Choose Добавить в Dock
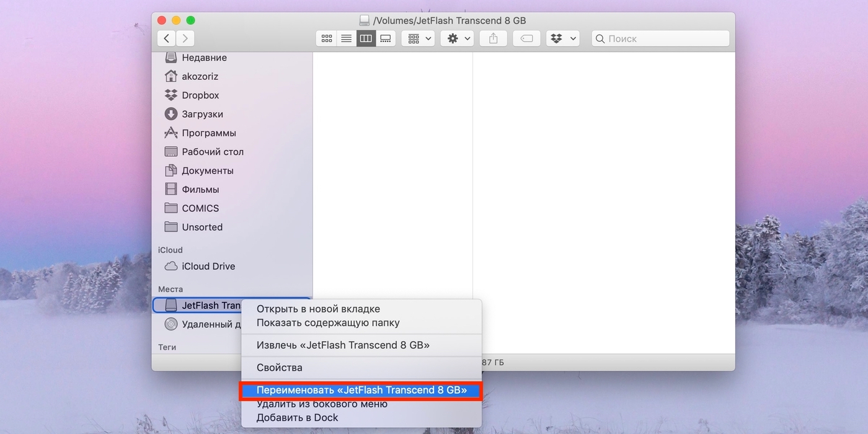Screen dimensions: 868x434 [361, 417]
